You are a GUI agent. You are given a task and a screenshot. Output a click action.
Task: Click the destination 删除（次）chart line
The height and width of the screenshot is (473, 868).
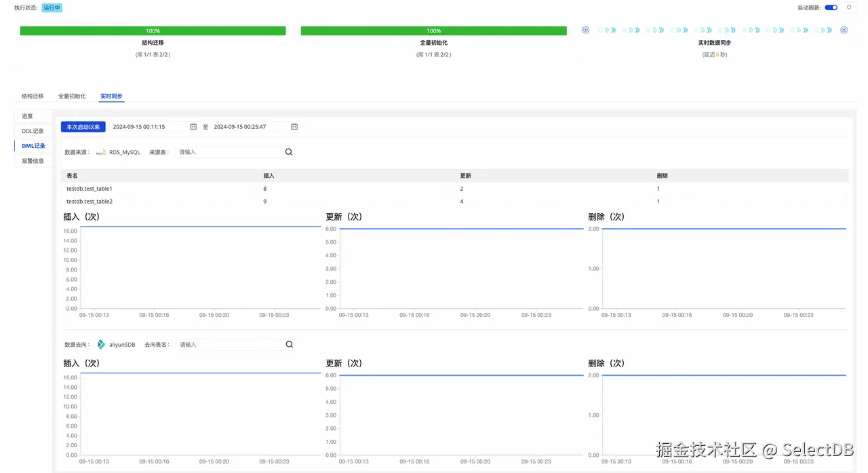click(x=724, y=375)
